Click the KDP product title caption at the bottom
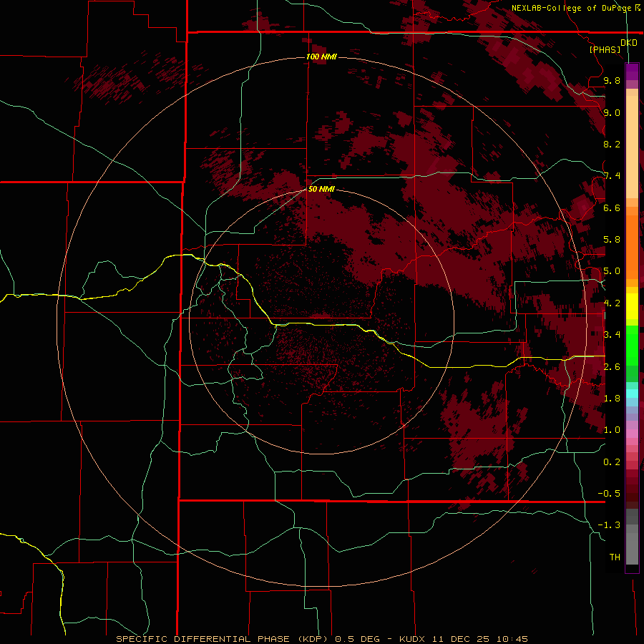The width and height of the screenshot is (644, 644). [321, 639]
